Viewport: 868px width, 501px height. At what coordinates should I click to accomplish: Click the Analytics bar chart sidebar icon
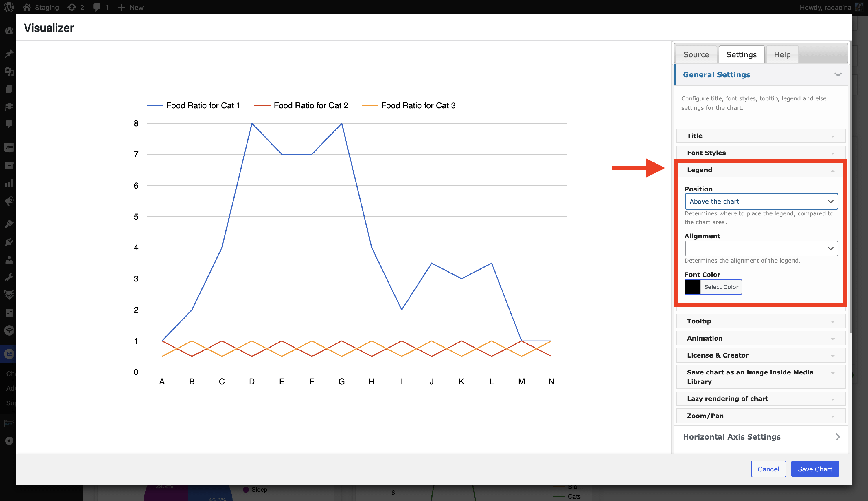click(x=9, y=183)
